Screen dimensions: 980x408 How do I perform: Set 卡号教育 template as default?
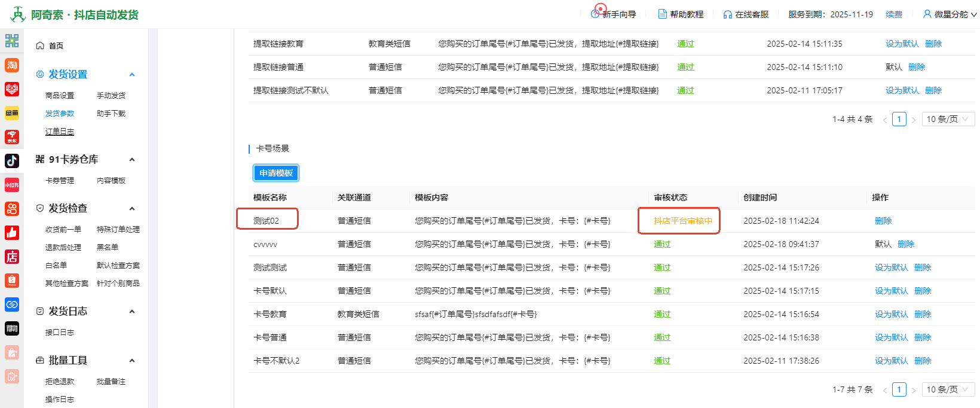[891, 314]
